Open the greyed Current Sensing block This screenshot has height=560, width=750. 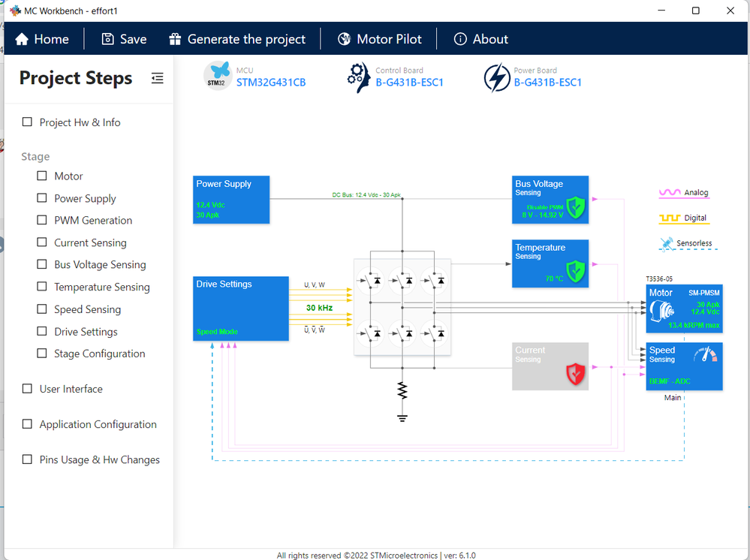[550, 366]
